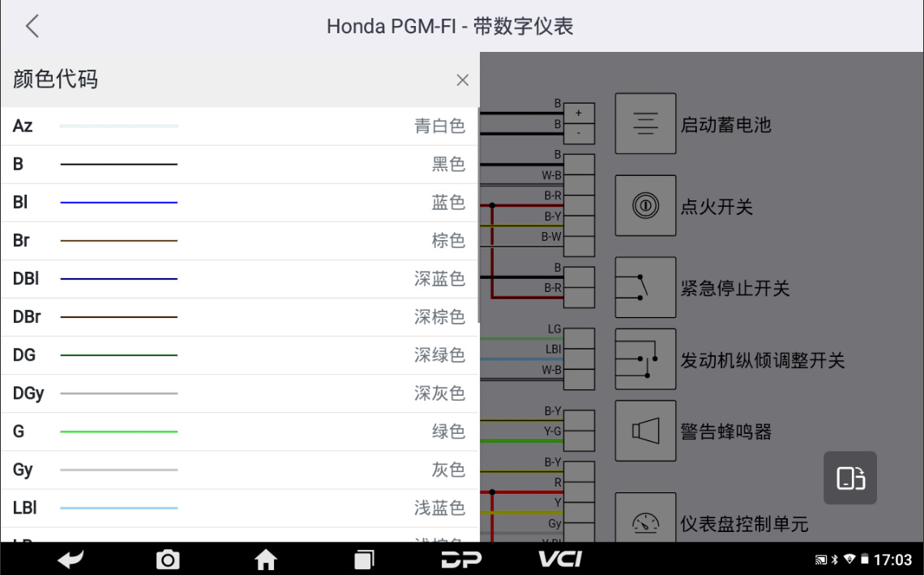Click the 点火开关 label

pos(717,207)
